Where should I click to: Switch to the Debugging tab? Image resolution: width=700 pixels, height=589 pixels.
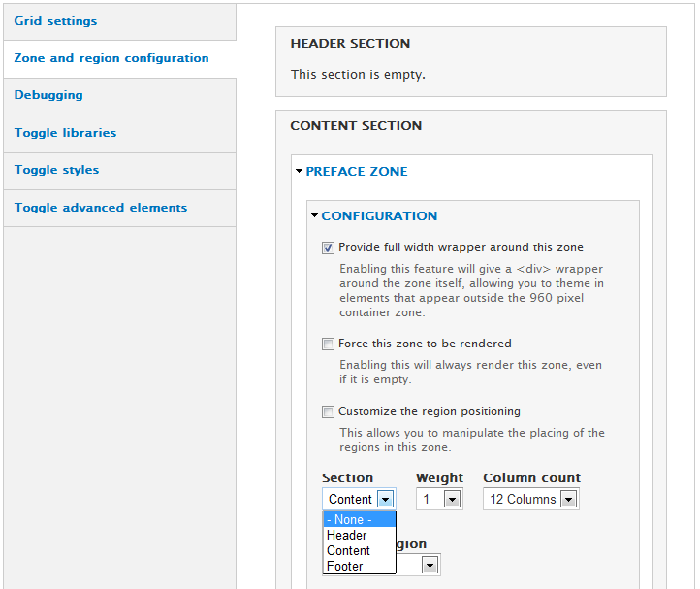click(48, 95)
